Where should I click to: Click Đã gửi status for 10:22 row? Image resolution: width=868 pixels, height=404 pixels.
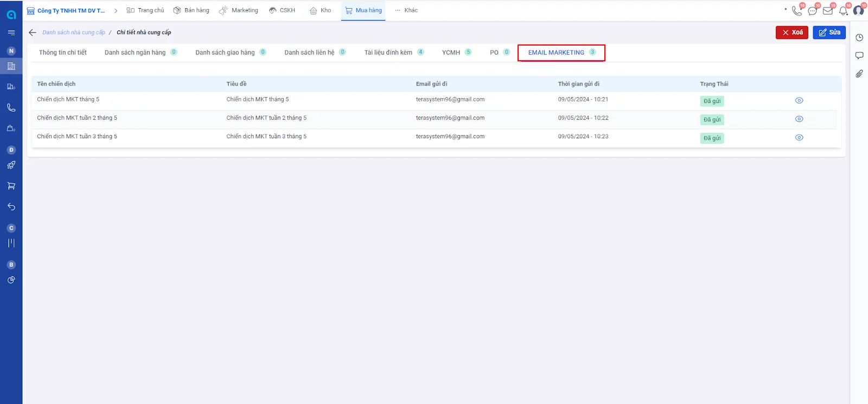pyautogui.click(x=712, y=119)
